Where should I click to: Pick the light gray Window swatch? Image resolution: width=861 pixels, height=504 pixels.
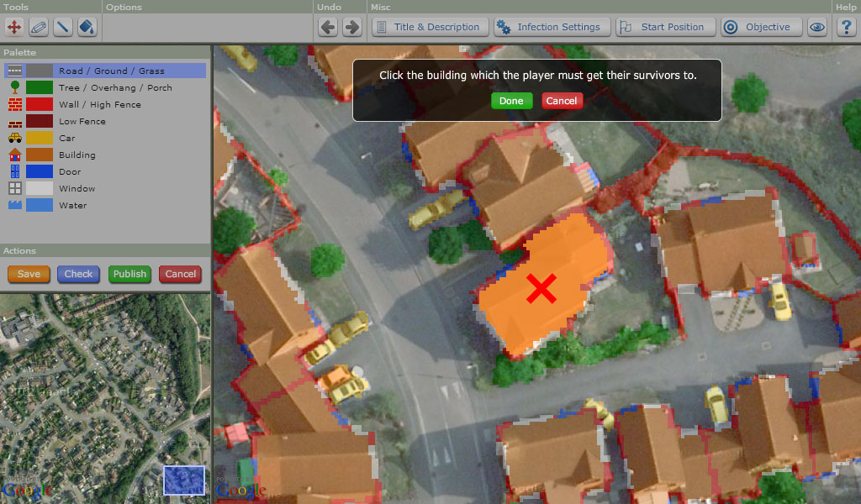point(40,188)
